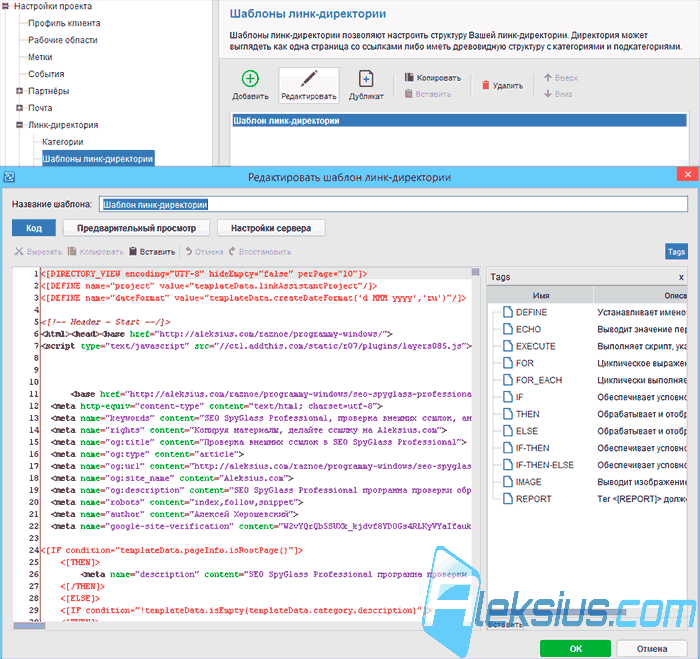The width and height of the screenshot is (700, 659).
Task: Click Вставить in the code editor toolbar
Action: 152,252
